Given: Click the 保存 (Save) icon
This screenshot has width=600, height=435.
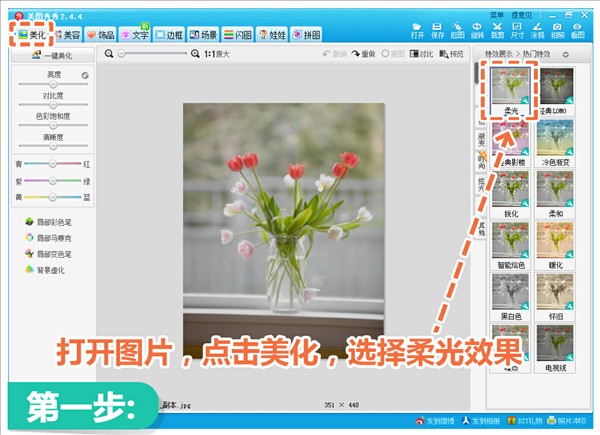Looking at the screenshot, I should (x=438, y=30).
